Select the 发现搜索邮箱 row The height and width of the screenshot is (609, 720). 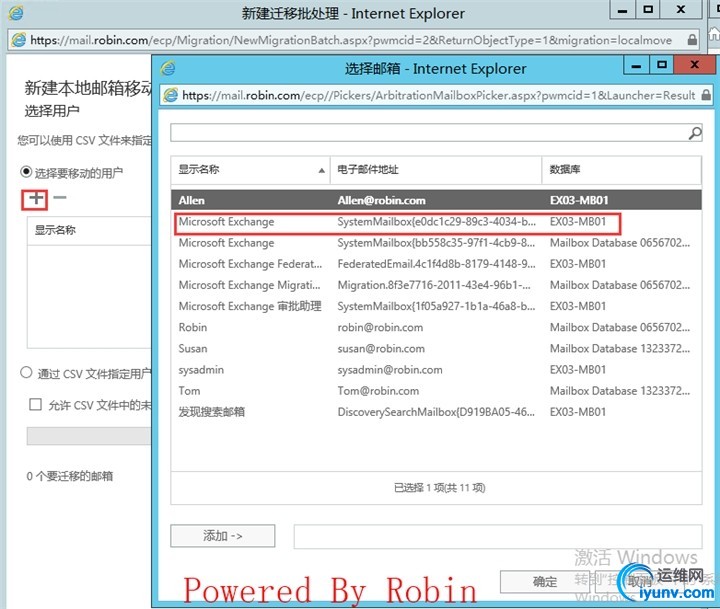tap(436, 412)
